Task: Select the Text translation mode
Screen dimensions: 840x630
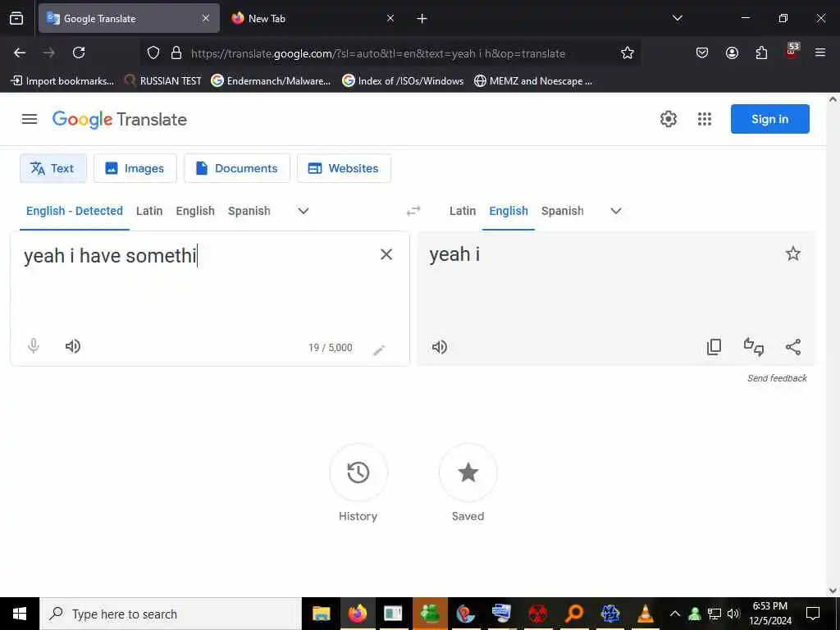Action: coord(53,168)
